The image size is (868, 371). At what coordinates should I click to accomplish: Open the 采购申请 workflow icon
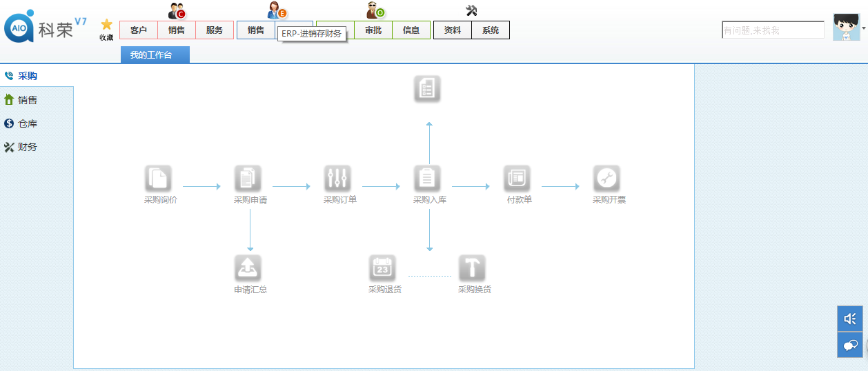pos(248,179)
